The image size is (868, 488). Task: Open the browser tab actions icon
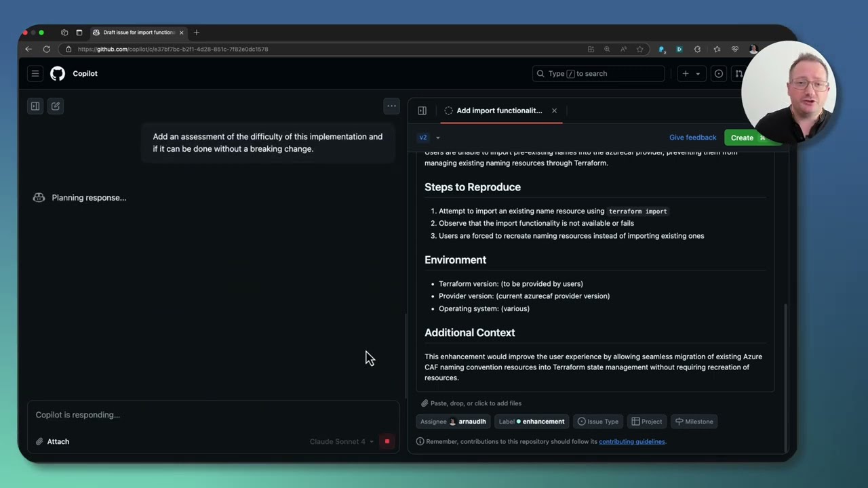pos(79,33)
